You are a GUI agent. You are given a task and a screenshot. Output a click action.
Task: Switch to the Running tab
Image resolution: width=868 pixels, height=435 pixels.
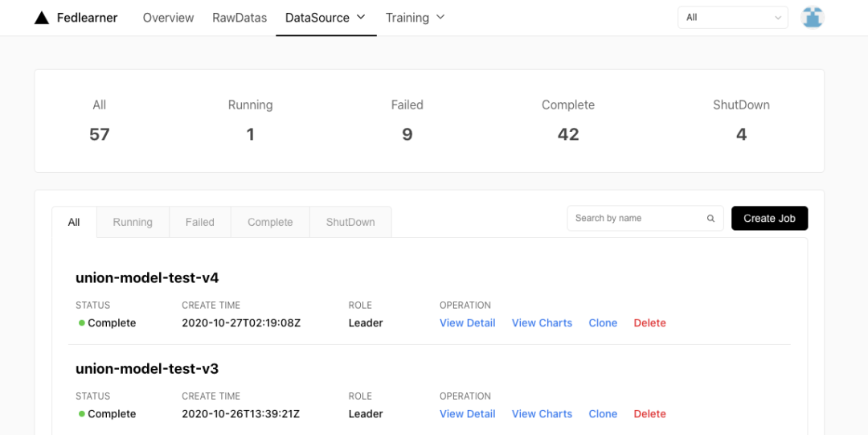tap(133, 223)
